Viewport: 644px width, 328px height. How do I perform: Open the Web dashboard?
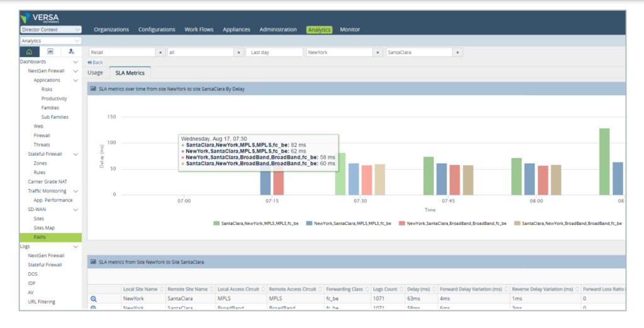pyautogui.click(x=38, y=126)
